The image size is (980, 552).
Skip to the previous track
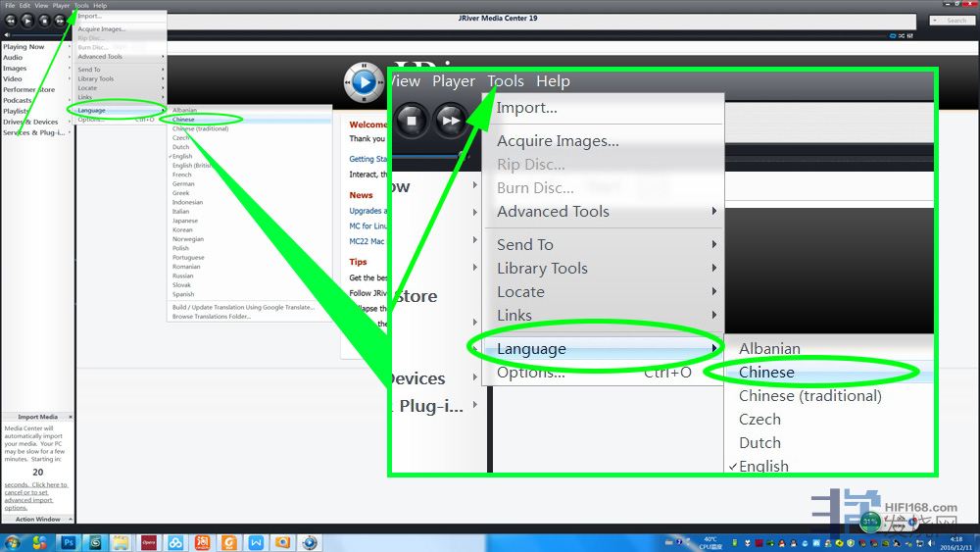(x=10, y=20)
